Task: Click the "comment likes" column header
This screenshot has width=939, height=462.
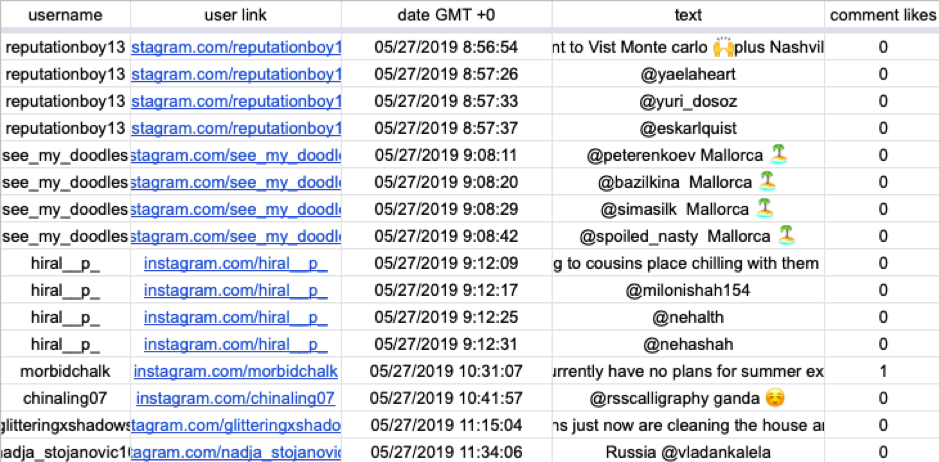Action: [883, 15]
